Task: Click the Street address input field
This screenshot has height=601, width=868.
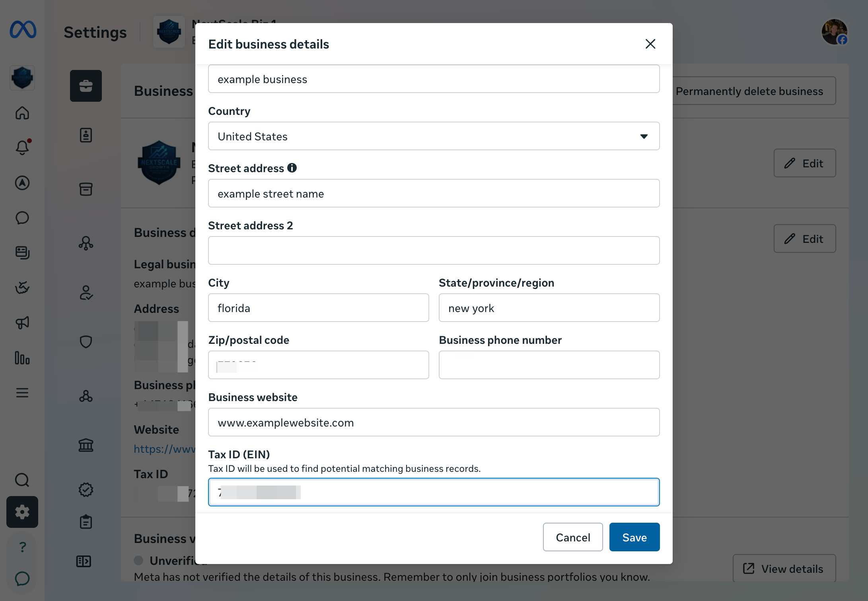Action: click(434, 194)
